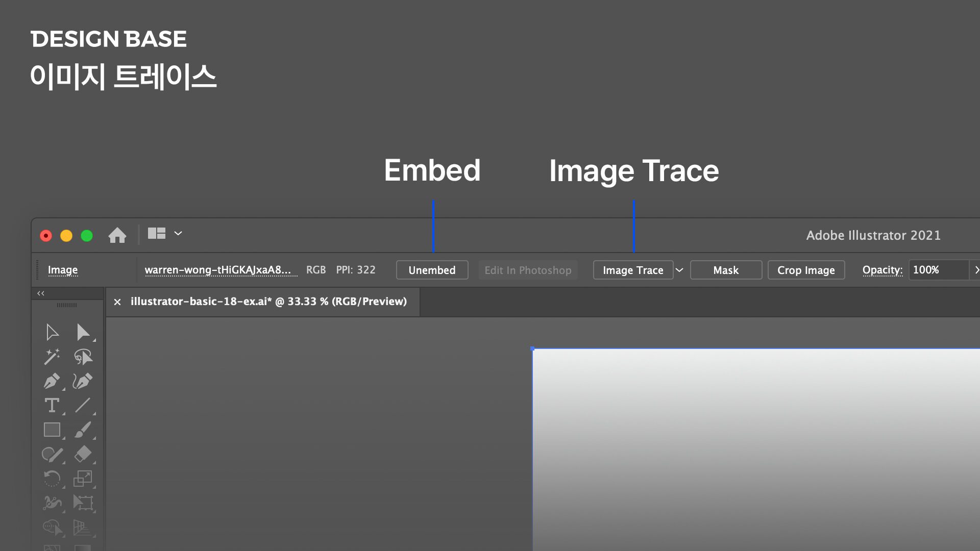Select the Pen tool
This screenshot has width=980, height=551.
click(x=52, y=381)
